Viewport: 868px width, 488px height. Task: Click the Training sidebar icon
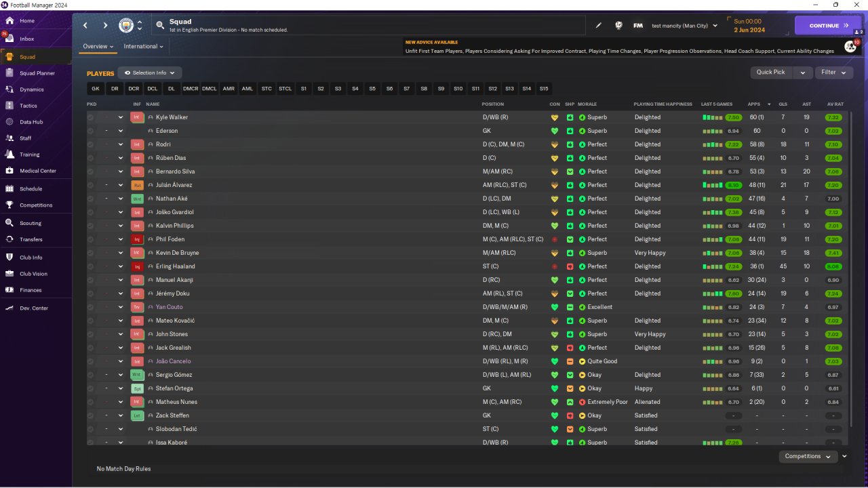click(x=9, y=155)
